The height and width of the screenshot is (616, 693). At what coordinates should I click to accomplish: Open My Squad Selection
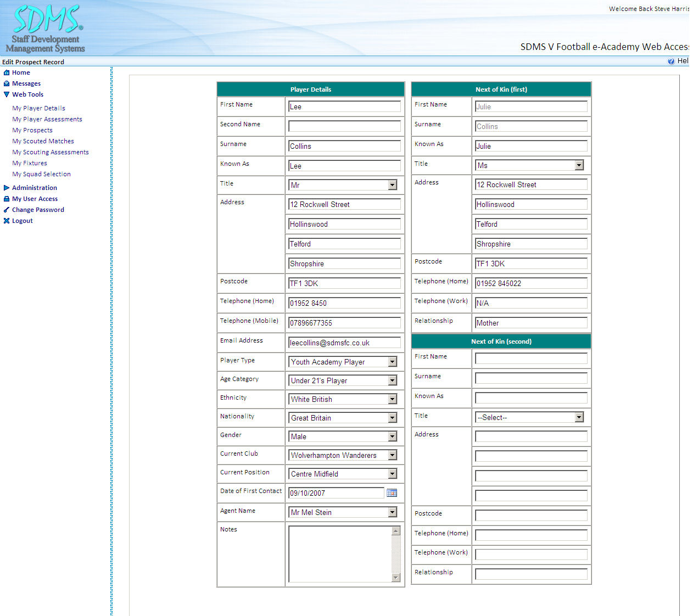[41, 174]
